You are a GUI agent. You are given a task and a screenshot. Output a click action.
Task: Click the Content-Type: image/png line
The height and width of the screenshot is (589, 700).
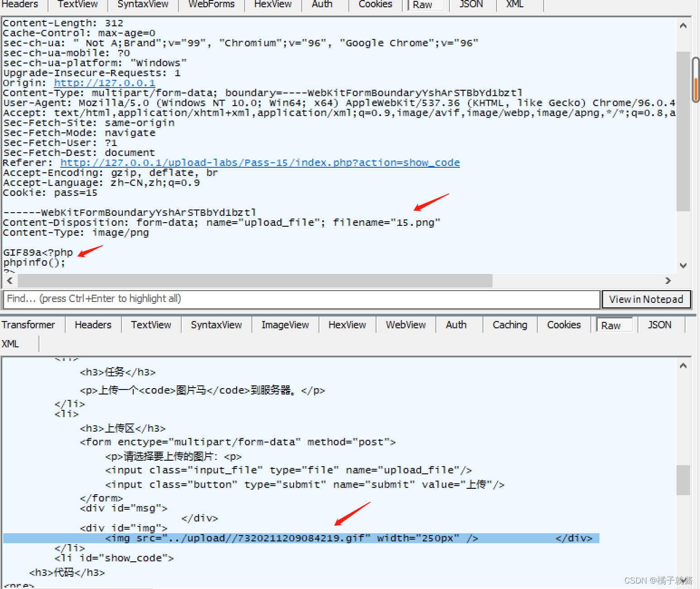coord(76,233)
